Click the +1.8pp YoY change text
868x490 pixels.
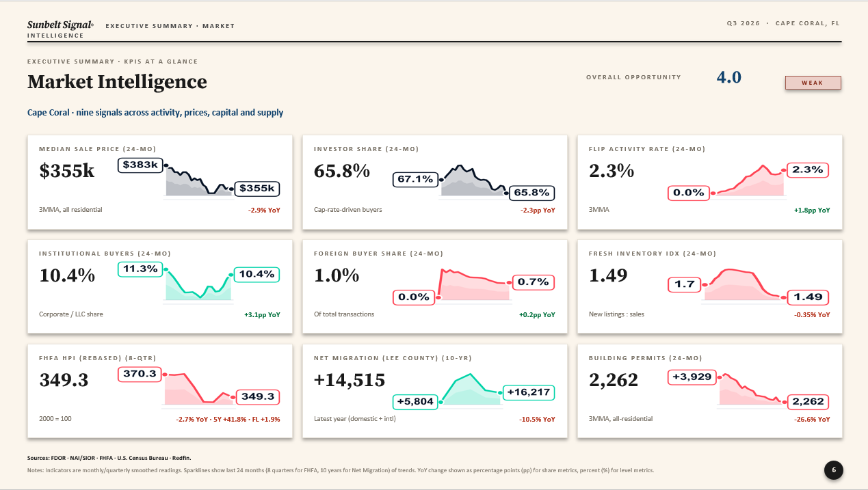812,210
